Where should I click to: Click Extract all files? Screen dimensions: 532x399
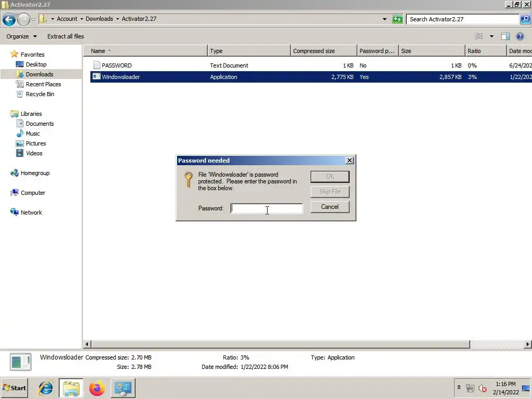tap(65, 36)
